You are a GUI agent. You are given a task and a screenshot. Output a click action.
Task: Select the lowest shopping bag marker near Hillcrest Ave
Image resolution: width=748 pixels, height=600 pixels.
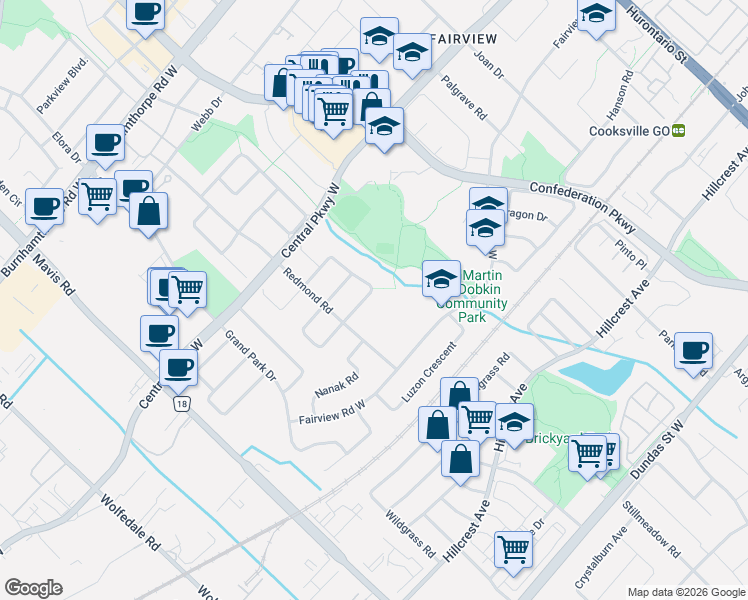tap(460, 461)
